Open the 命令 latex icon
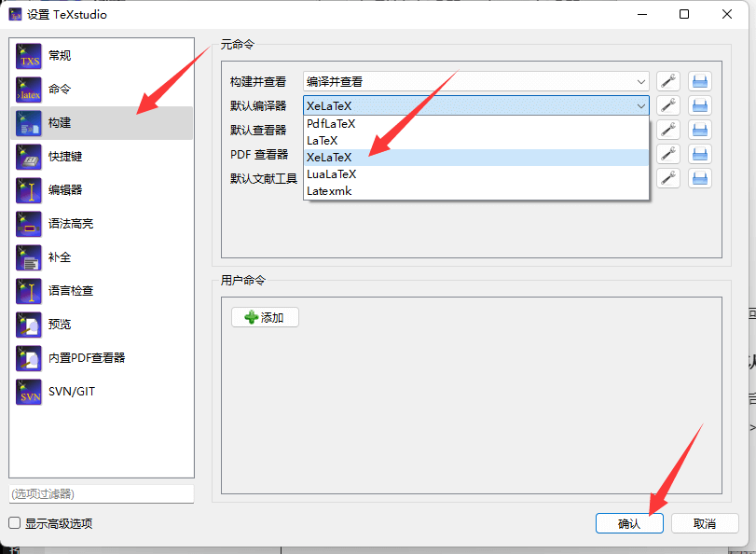The width and height of the screenshot is (756, 554). [29, 90]
